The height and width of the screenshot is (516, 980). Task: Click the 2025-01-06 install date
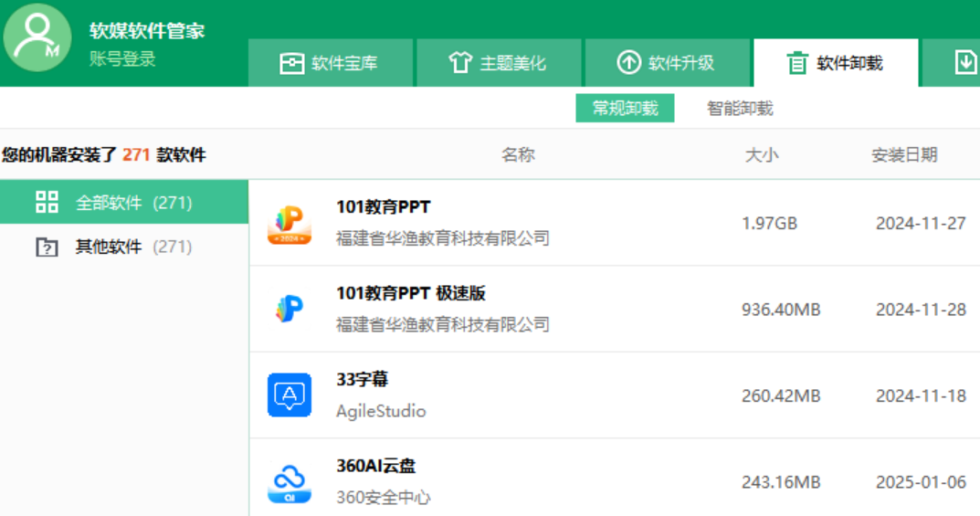tap(921, 481)
